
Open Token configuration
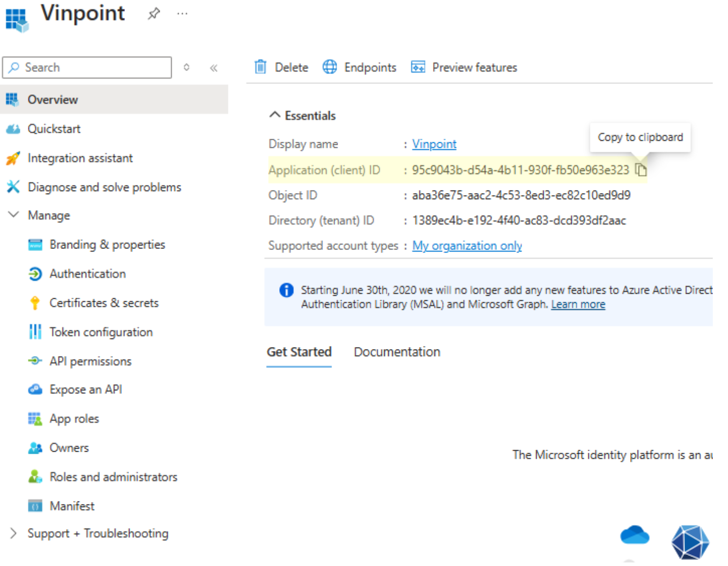pyautogui.click(x=101, y=332)
